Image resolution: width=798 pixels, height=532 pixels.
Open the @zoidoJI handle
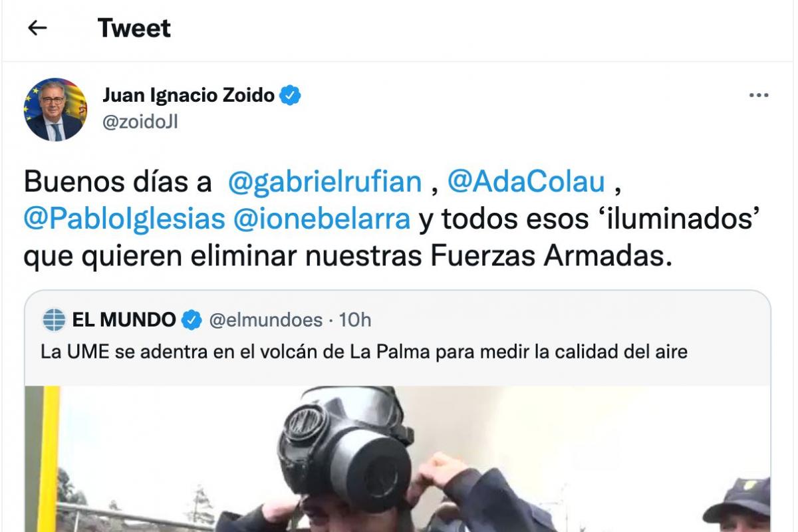140,122
